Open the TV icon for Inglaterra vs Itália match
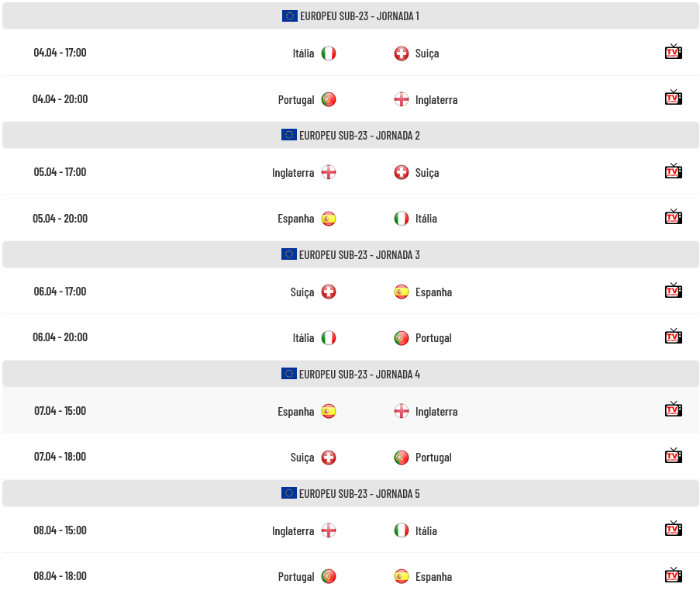700x601 pixels. pos(673,529)
